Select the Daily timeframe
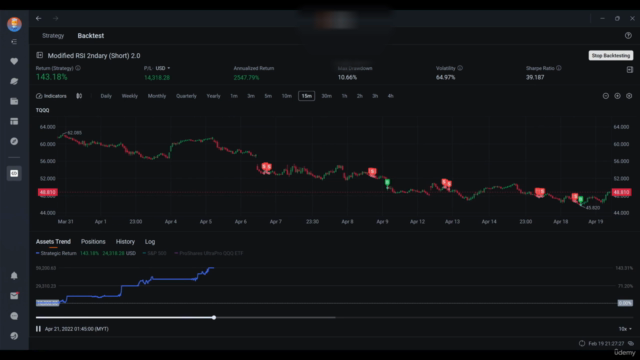The image size is (640, 360). (106, 96)
